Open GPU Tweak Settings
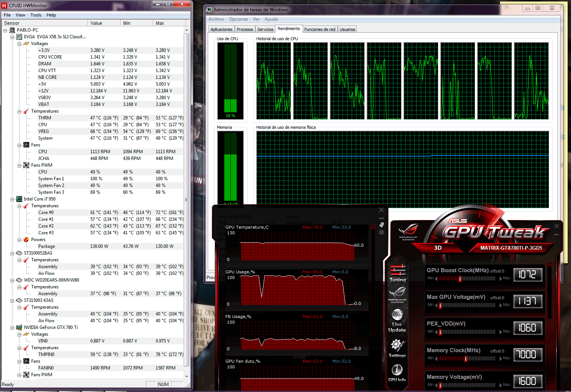 pos(397,348)
